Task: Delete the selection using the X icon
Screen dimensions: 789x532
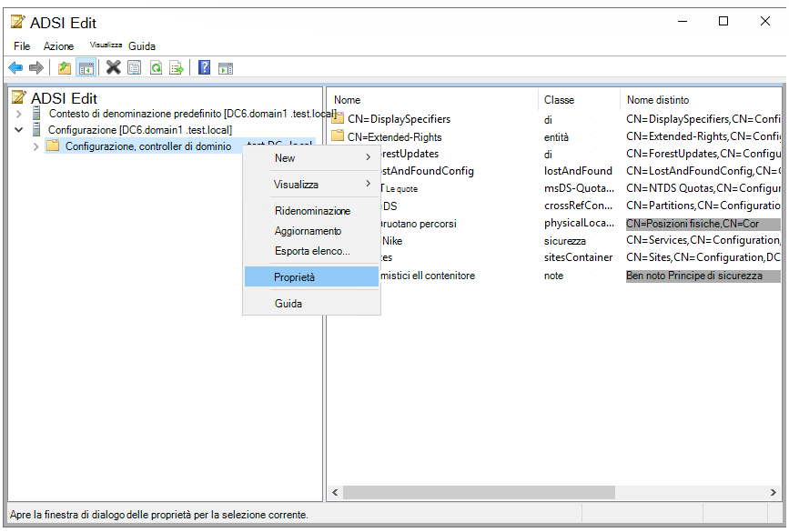Action: tap(113, 67)
